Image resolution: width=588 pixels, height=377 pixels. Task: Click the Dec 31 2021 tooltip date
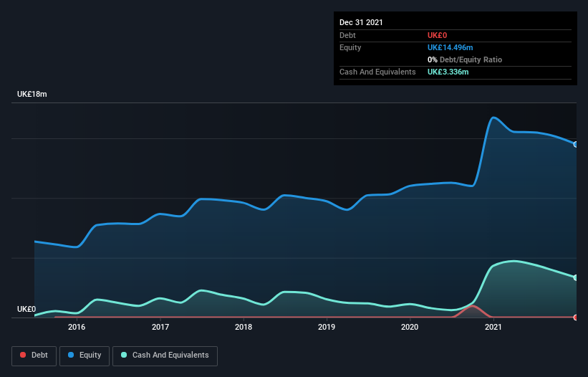pyautogui.click(x=361, y=22)
